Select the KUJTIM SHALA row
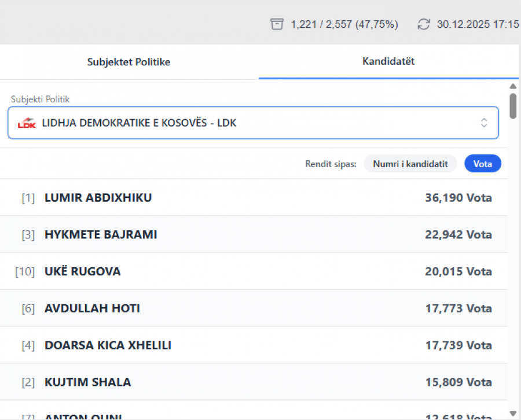 (x=254, y=382)
